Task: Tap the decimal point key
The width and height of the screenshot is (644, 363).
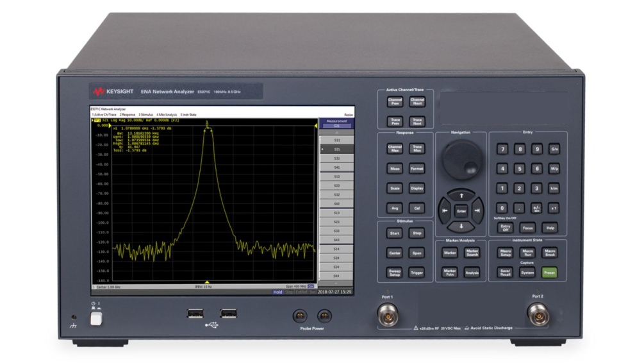Action: [x=519, y=208]
